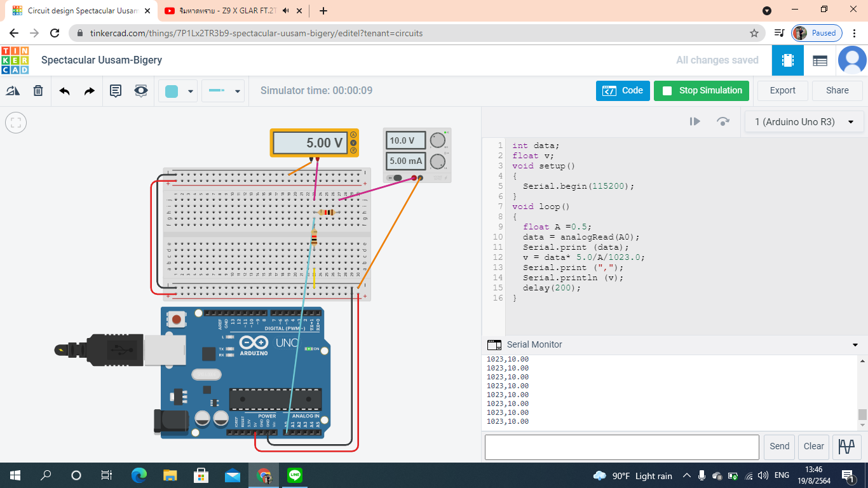Open the wire color dropdown

tap(178, 91)
